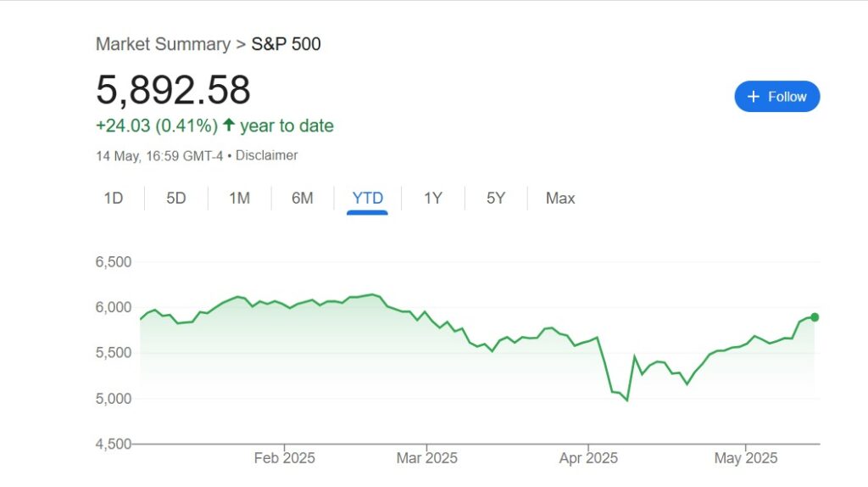868x487 pixels.
Task: Click the 5,892.58 index value
Action: (x=173, y=90)
